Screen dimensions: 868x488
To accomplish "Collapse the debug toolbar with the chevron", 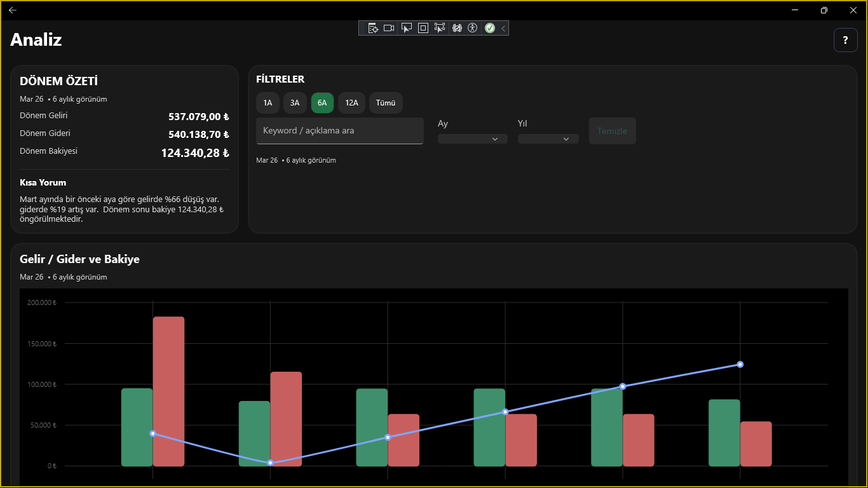I will click(x=503, y=28).
